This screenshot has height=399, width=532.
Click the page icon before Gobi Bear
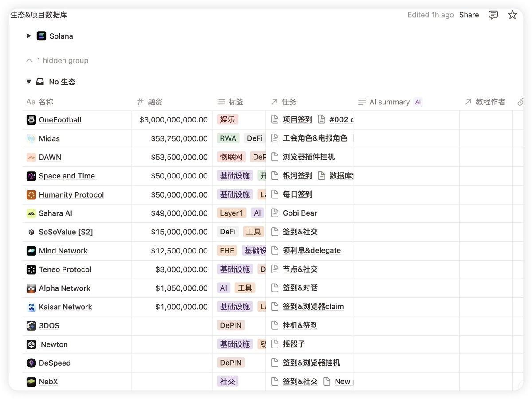point(275,213)
